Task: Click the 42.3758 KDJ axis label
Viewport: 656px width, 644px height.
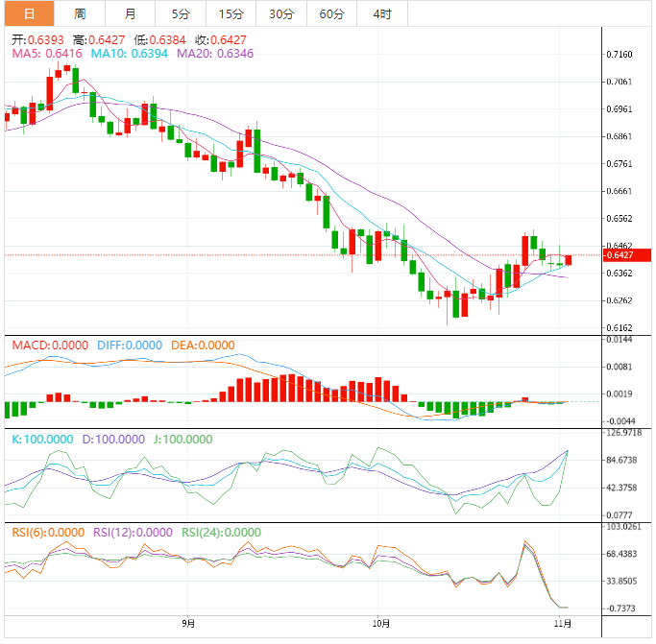Action: 621,488
